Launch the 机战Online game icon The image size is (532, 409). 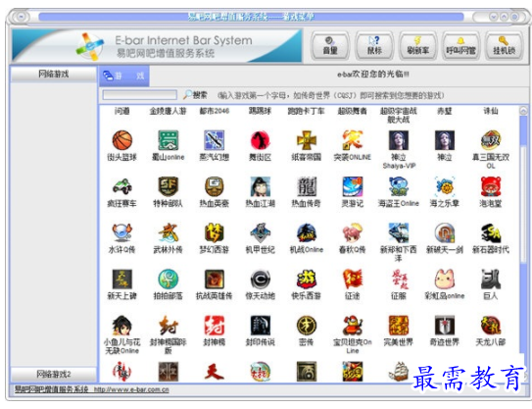307,232
